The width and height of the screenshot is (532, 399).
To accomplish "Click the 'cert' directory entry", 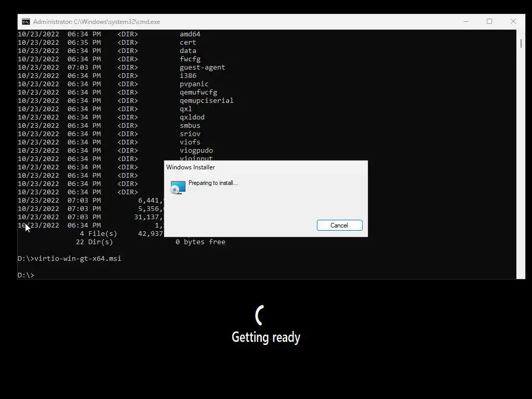I will coord(188,43).
